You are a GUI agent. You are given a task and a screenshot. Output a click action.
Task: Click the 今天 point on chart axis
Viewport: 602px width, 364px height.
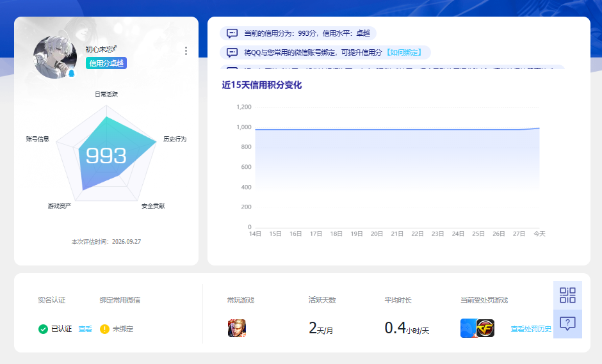pos(539,233)
